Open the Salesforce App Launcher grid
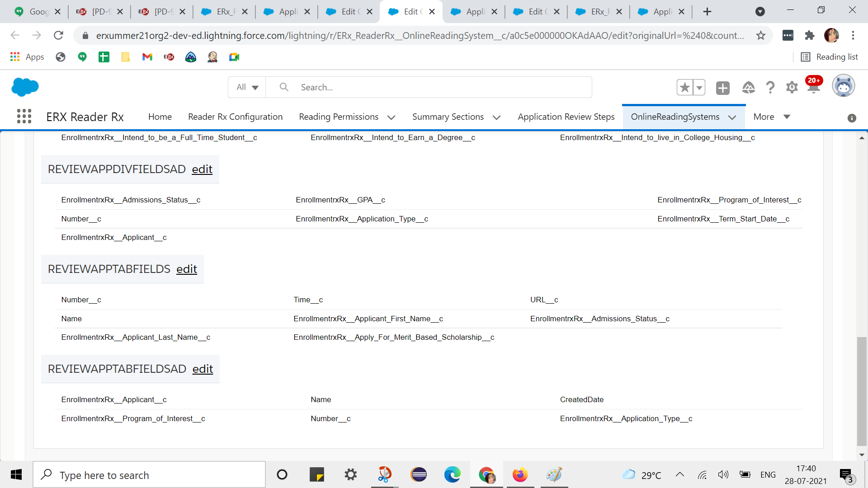Screen dimensions: 868x488 [24, 117]
